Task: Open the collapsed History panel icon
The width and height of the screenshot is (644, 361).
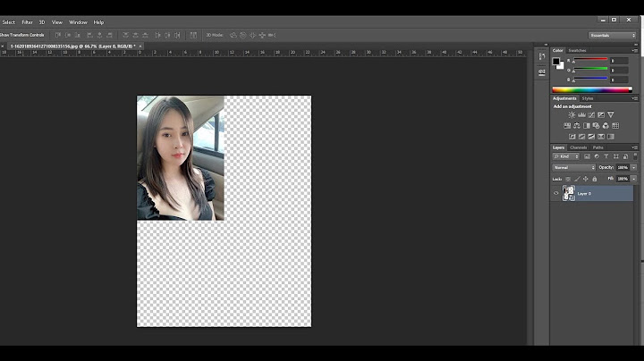Action: (x=542, y=56)
